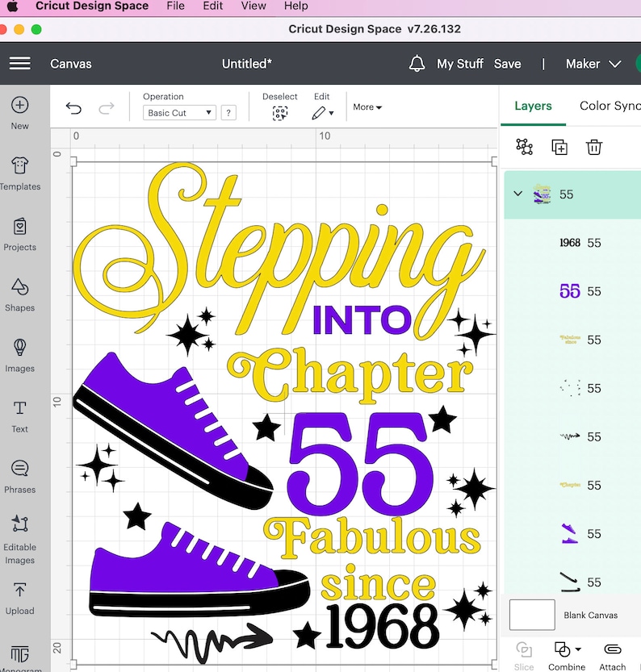Click the Duplicate layer icon
The width and height of the screenshot is (641, 672).
[559, 147]
